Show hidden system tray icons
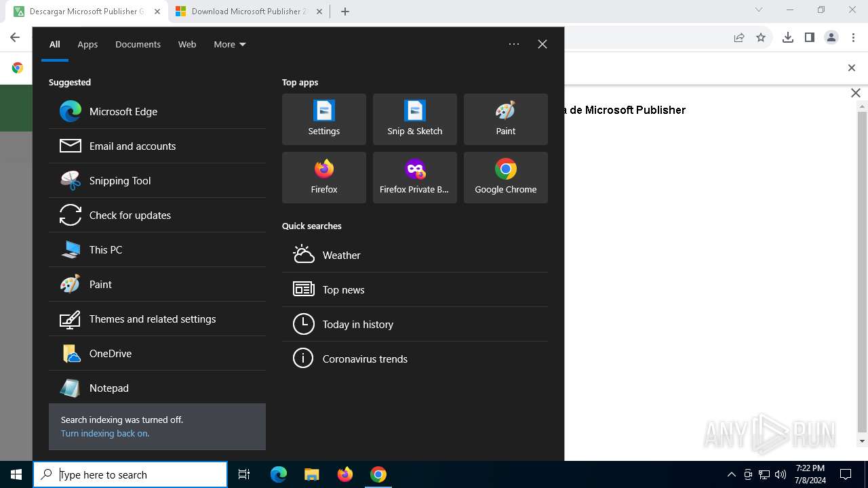868x488 pixels. pos(731,474)
